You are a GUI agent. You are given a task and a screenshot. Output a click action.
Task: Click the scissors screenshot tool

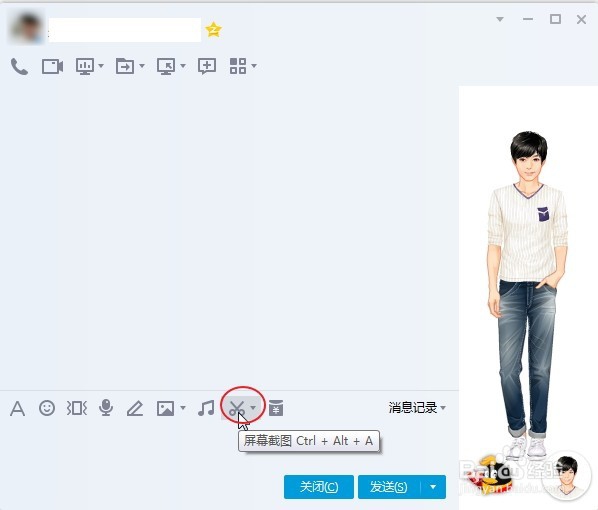pos(237,408)
